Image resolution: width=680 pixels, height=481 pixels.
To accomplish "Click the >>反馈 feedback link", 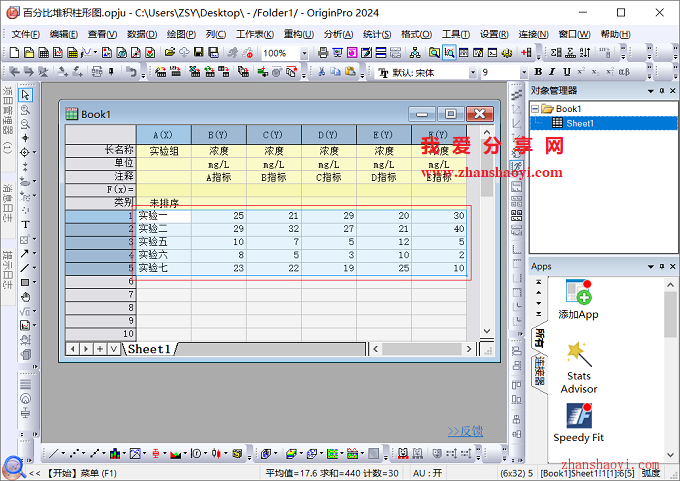I will [465, 431].
